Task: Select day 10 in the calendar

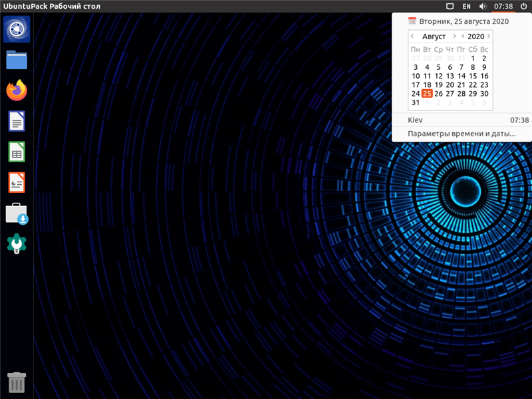Action: (416, 76)
